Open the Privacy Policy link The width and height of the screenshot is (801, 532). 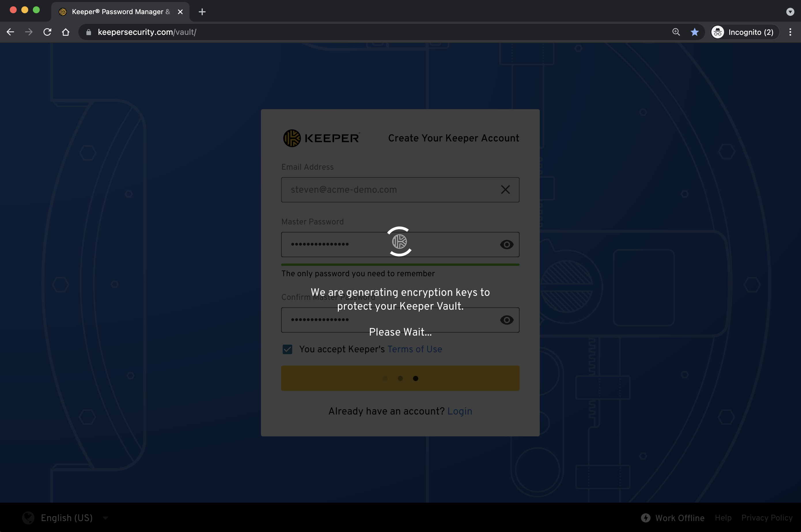tap(767, 518)
